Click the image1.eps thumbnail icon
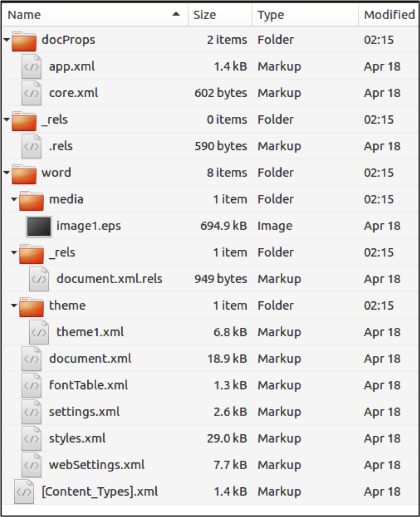420x517 pixels. (x=39, y=226)
